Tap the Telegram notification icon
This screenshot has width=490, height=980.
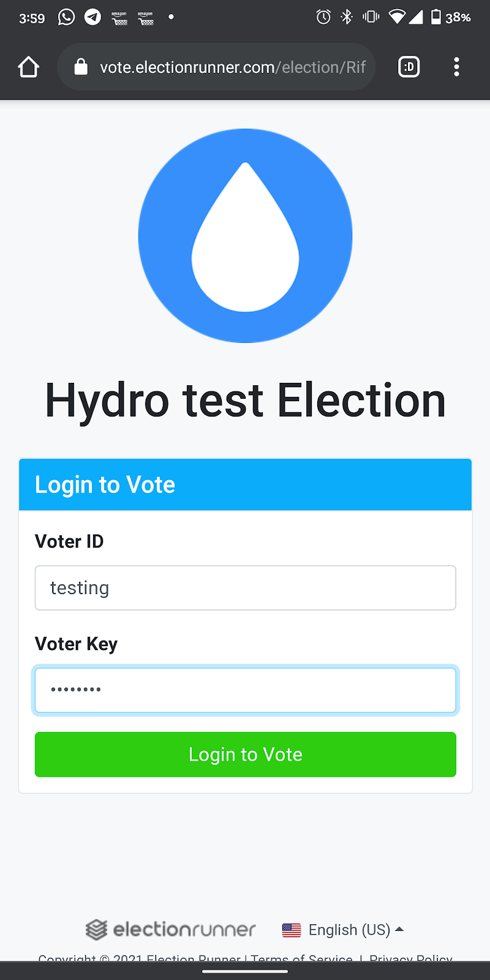[x=92, y=17]
